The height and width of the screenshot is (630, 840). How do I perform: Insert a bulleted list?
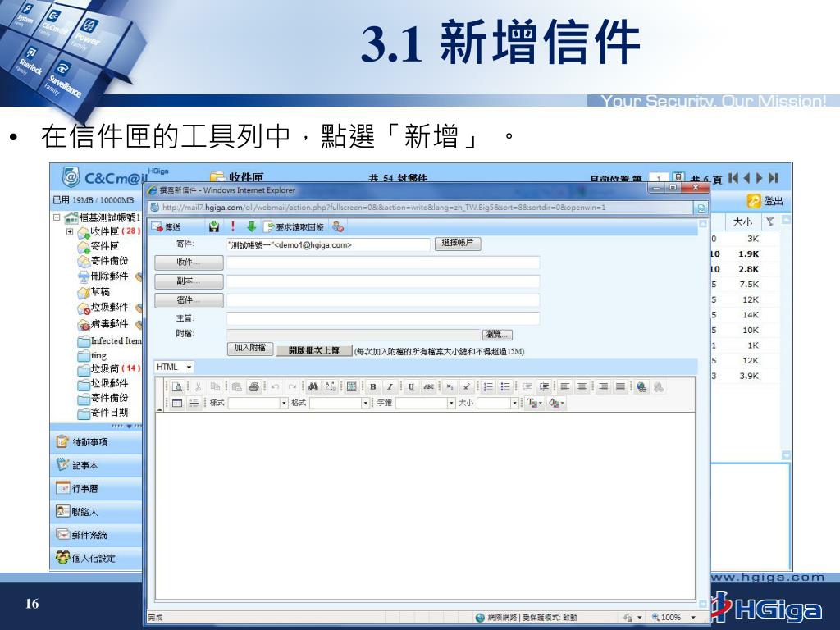(505, 387)
